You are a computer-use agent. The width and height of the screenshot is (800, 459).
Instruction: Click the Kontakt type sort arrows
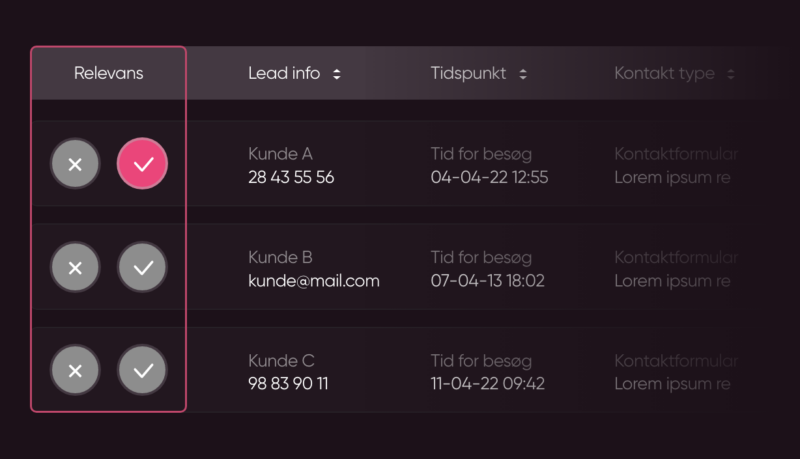coord(731,74)
